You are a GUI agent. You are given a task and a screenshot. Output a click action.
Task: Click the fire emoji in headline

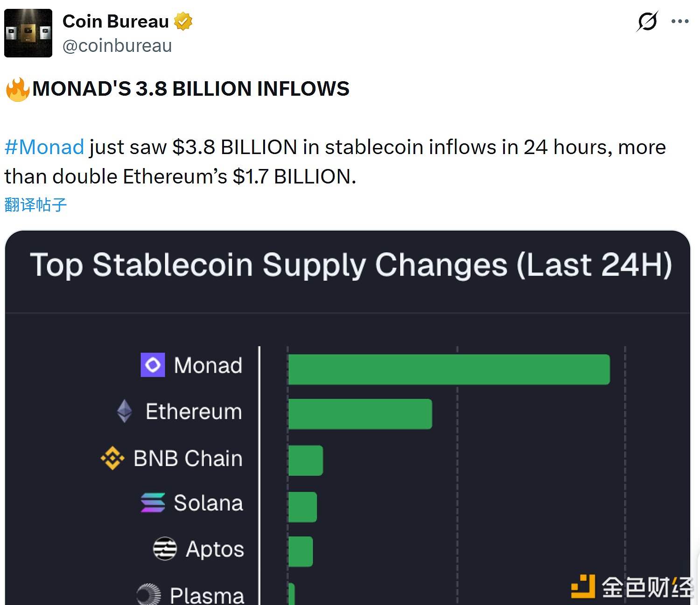coord(18,89)
